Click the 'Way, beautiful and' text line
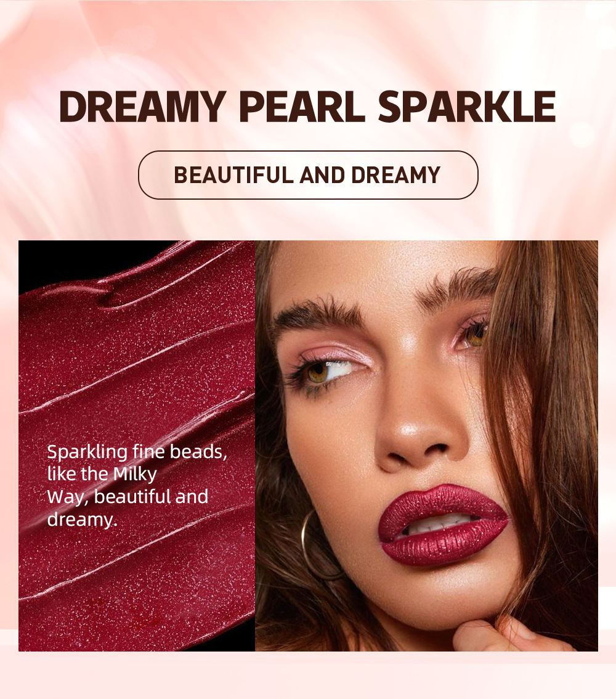 click(128, 497)
